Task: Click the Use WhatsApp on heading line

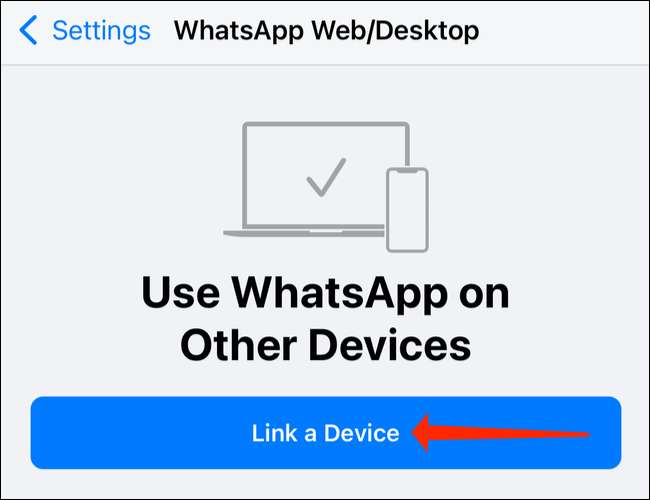Action: pyautogui.click(x=325, y=294)
